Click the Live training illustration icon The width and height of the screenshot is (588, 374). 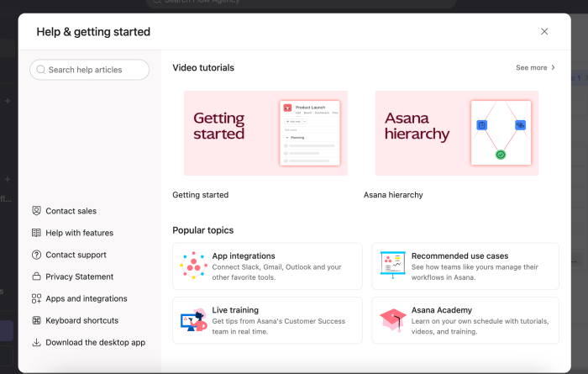coord(194,319)
